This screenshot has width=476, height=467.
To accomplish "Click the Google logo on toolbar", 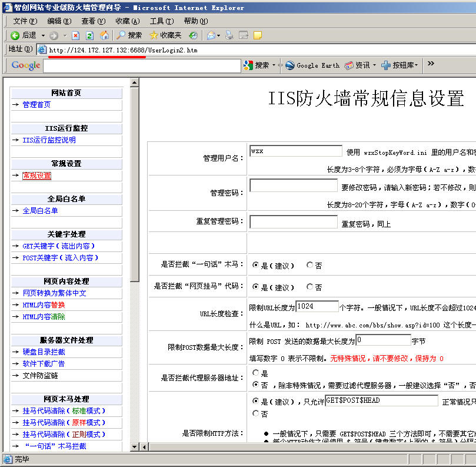I will tap(26, 65).
